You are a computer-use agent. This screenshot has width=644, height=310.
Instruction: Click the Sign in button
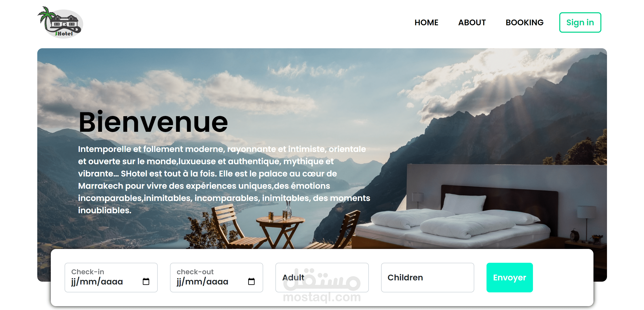tap(580, 22)
